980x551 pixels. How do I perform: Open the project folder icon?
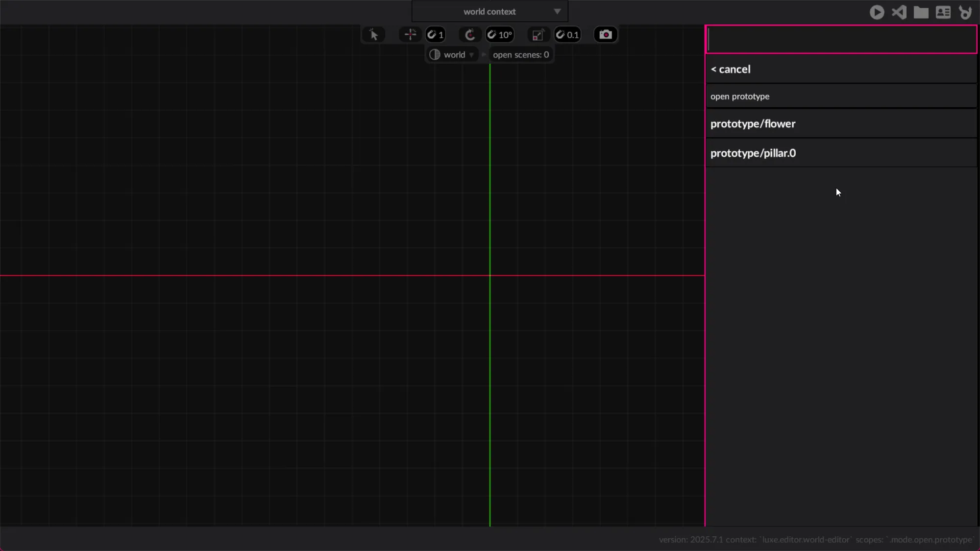921,12
